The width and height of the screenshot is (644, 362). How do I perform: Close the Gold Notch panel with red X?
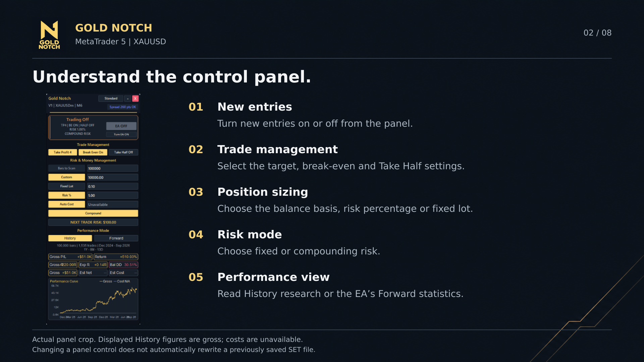(136, 99)
